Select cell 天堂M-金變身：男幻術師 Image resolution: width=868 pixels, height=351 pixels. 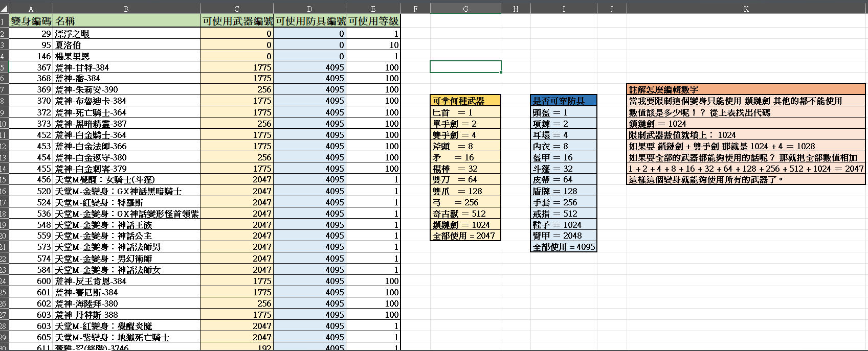click(126, 259)
